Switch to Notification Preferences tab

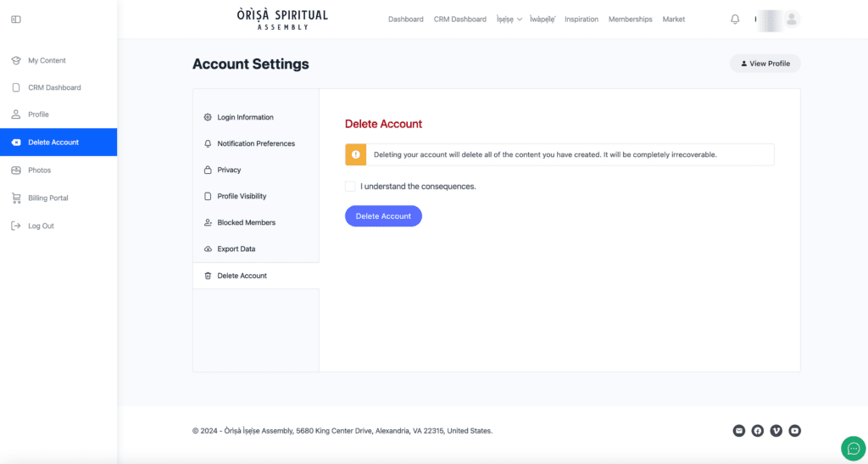(x=255, y=143)
